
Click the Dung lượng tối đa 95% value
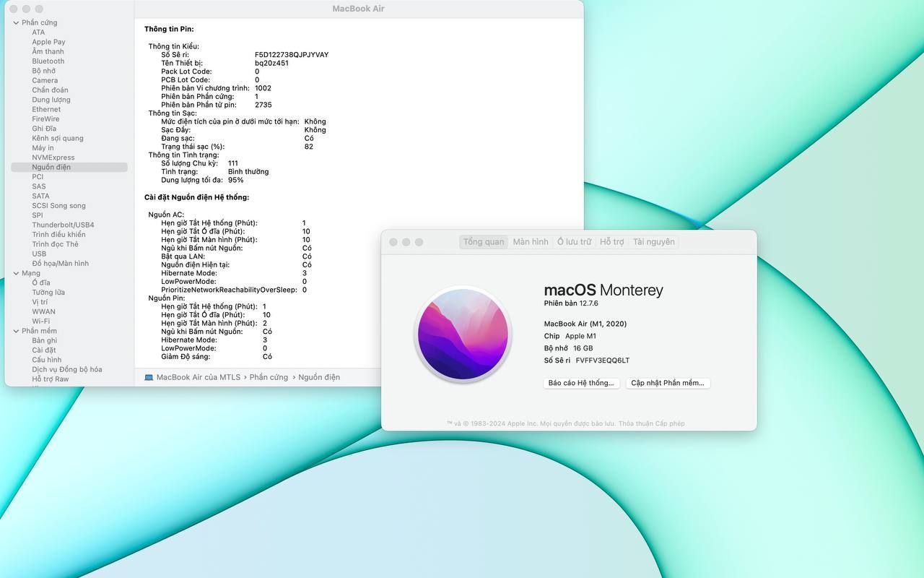tap(236, 180)
